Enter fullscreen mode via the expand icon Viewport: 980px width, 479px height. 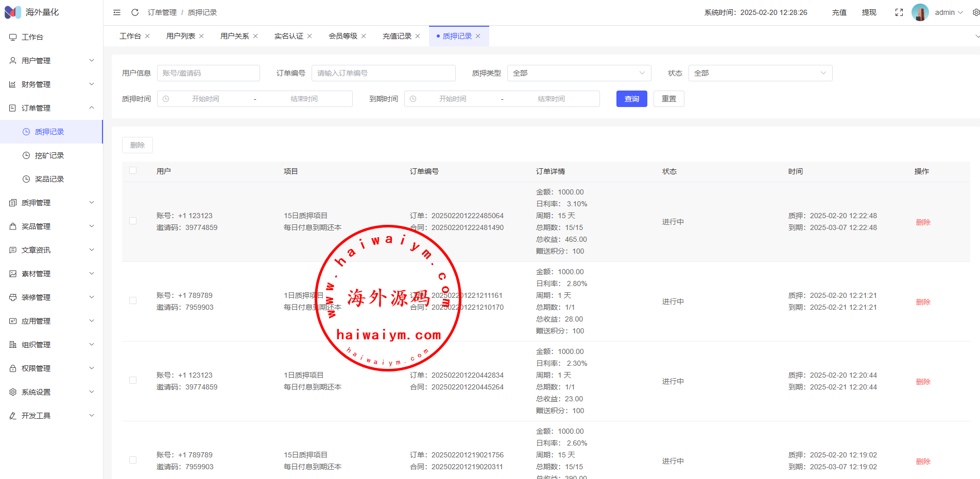point(899,12)
